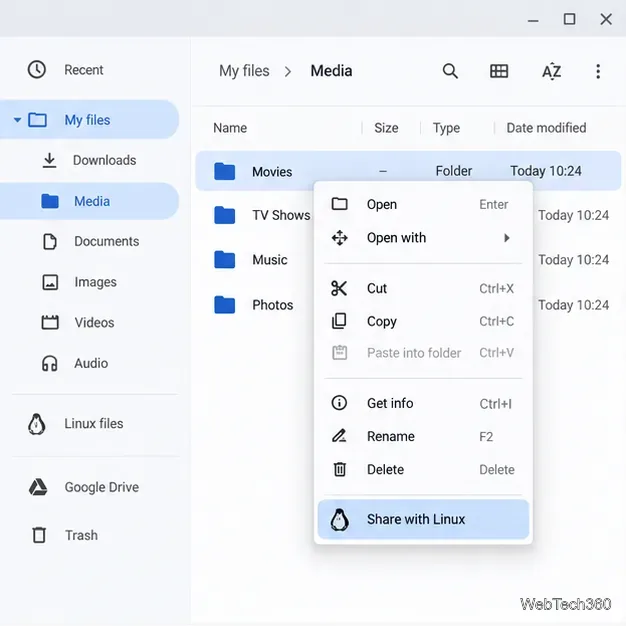
Task: Select My files label in sidebar
Action: [x=87, y=120]
